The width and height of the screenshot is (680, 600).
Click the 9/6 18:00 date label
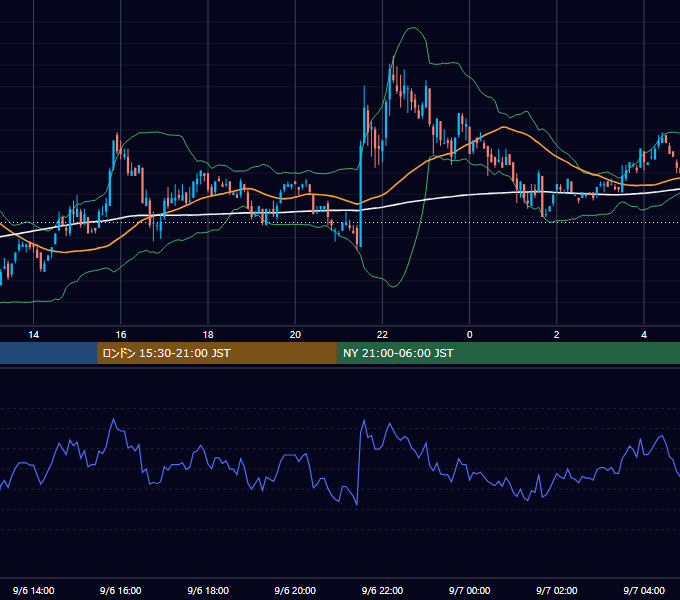pyautogui.click(x=208, y=590)
